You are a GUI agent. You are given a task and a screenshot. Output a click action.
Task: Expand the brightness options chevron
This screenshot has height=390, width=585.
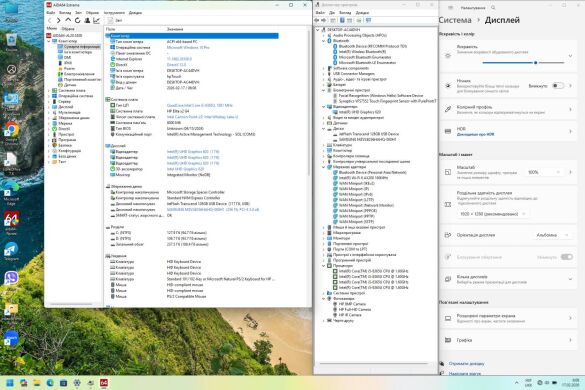point(570,56)
